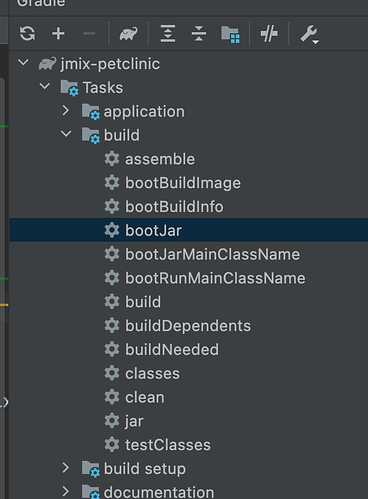Click the plus icon to link Gradle project
The width and height of the screenshot is (368, 499).
point(58,33)
